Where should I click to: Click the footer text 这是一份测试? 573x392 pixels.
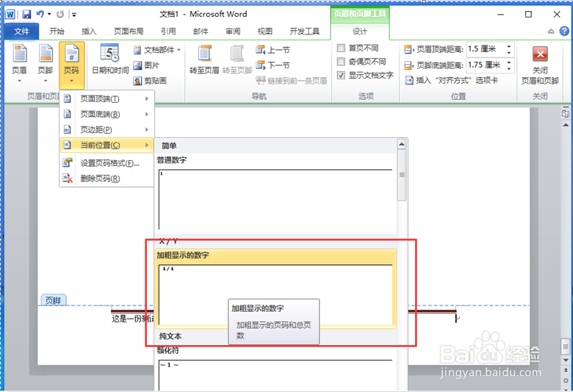[x=133, y=319]
